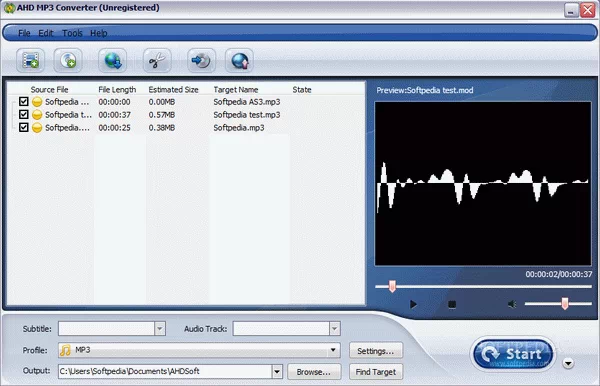Open the File menu
The height and width of the screenshot is (386, 600).
24,33
